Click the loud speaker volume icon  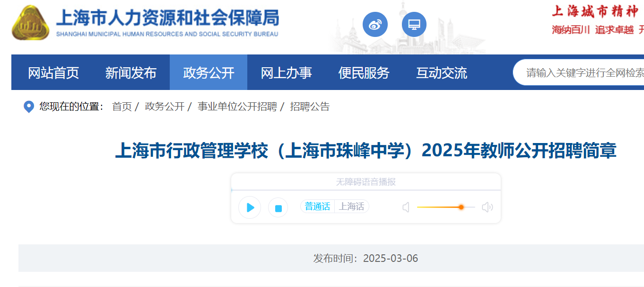click(487, 207)
